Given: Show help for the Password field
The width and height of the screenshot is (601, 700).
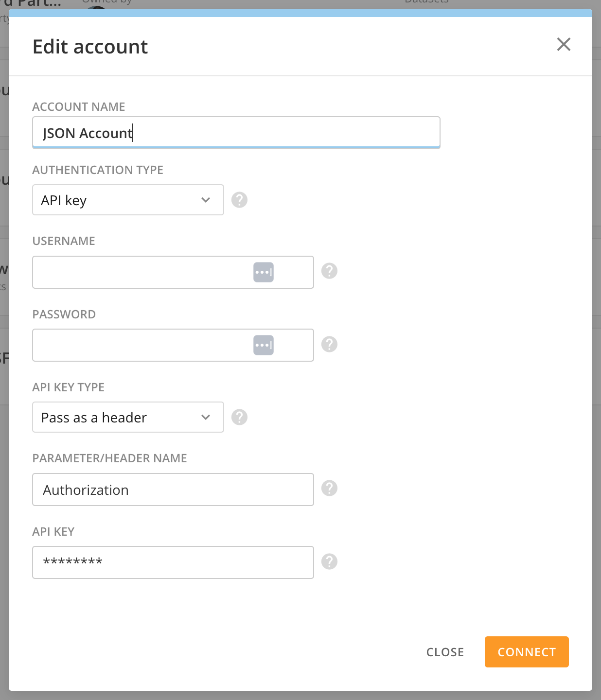Looking at the screenshot, I should coord(329,344).
